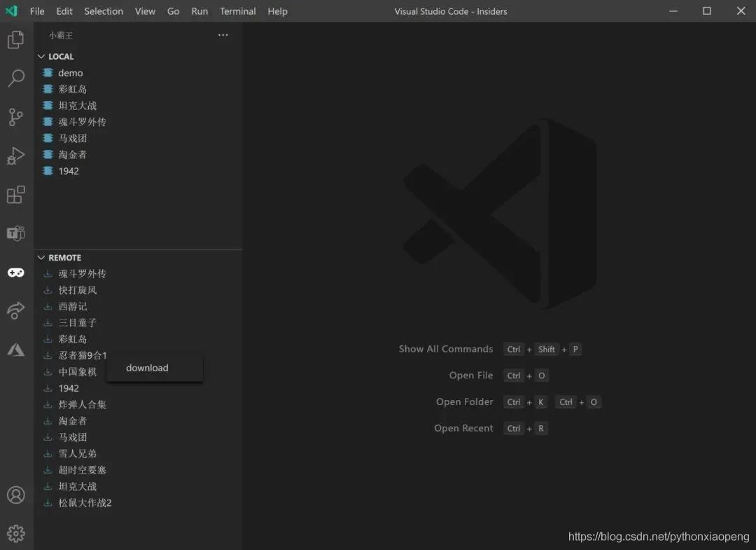Click the download icon beside 雪人兄弟
Screen dimensions: 756x550
tap(48, 453)
